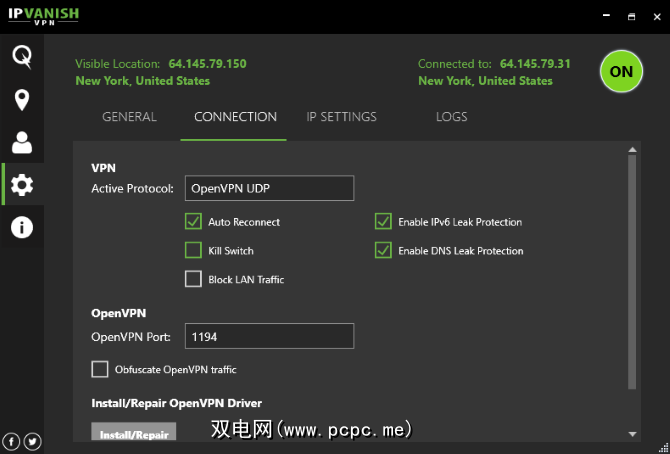This screenshot has height=454, width=670.
Task: Open the Twitter link icon
Action: coord(32,441)
